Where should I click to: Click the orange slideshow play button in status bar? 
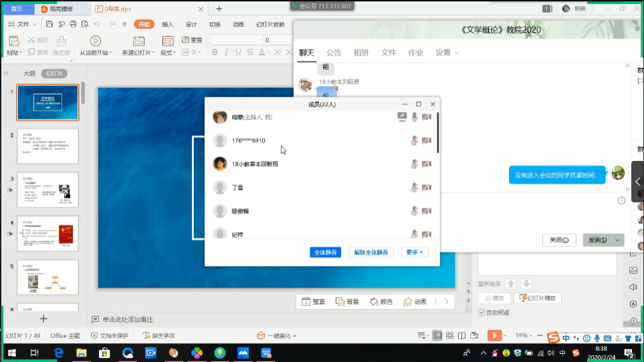point(494,335)
